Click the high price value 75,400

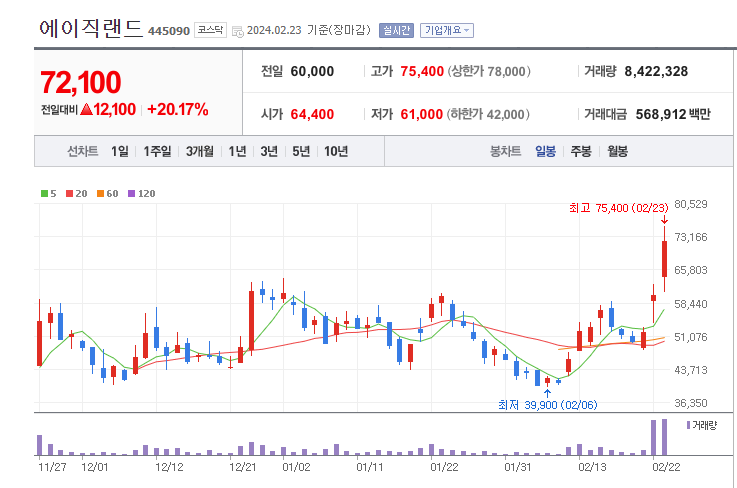pyautogui.click(x=422, y=71)
